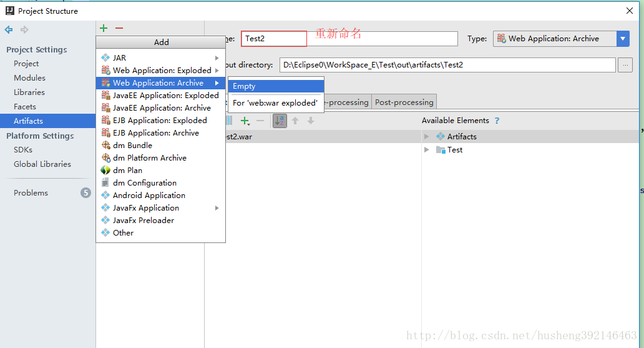Open the Type dropdown arrow
This screenshot has height=348, width=644.
623,39
